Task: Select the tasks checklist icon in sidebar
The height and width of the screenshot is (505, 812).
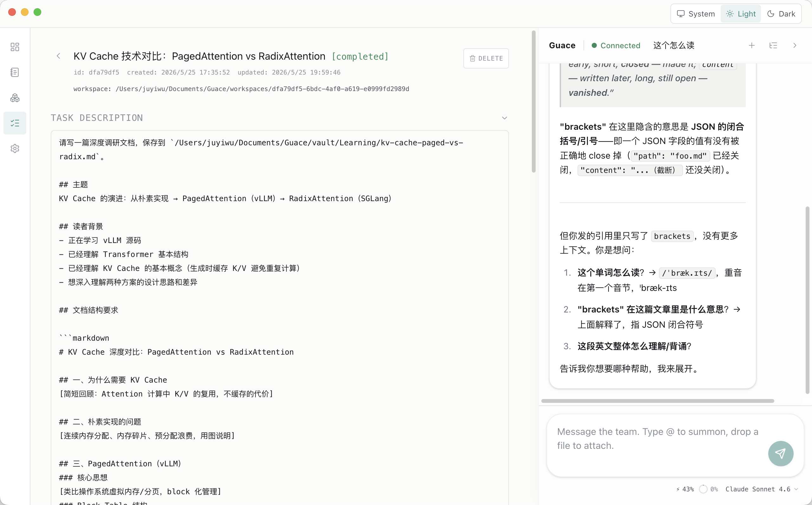Action: tap(15, 123)
